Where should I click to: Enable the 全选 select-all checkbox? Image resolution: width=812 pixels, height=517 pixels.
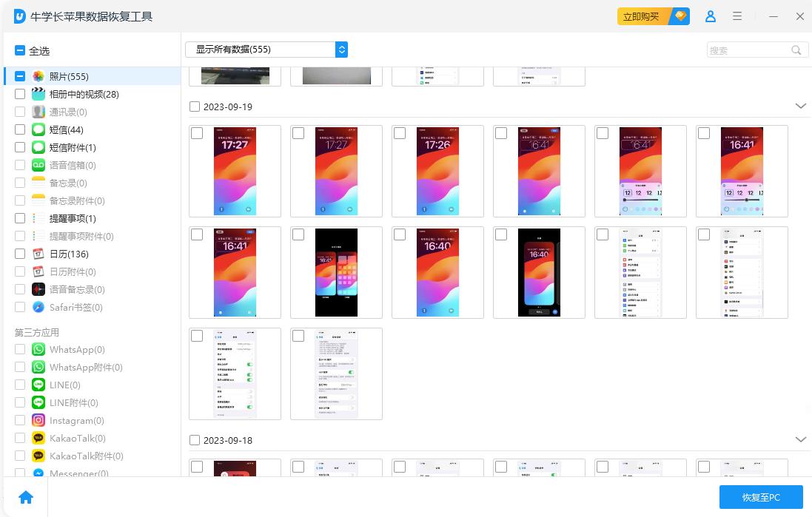19,50
